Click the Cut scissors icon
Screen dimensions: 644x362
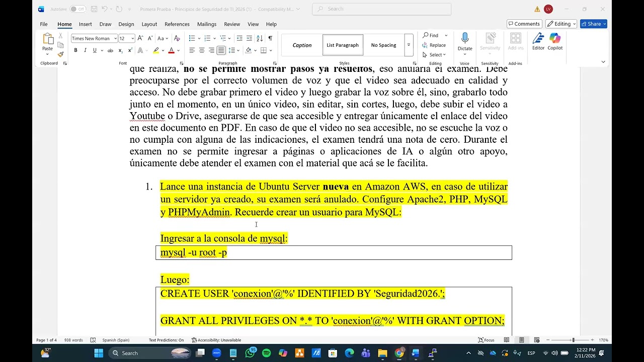[x=60, y=36]
